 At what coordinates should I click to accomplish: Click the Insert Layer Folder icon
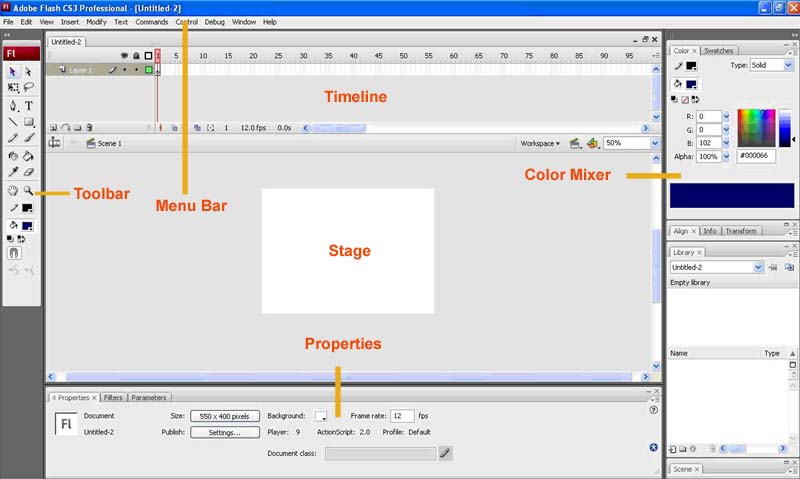[x=77, y=128]
